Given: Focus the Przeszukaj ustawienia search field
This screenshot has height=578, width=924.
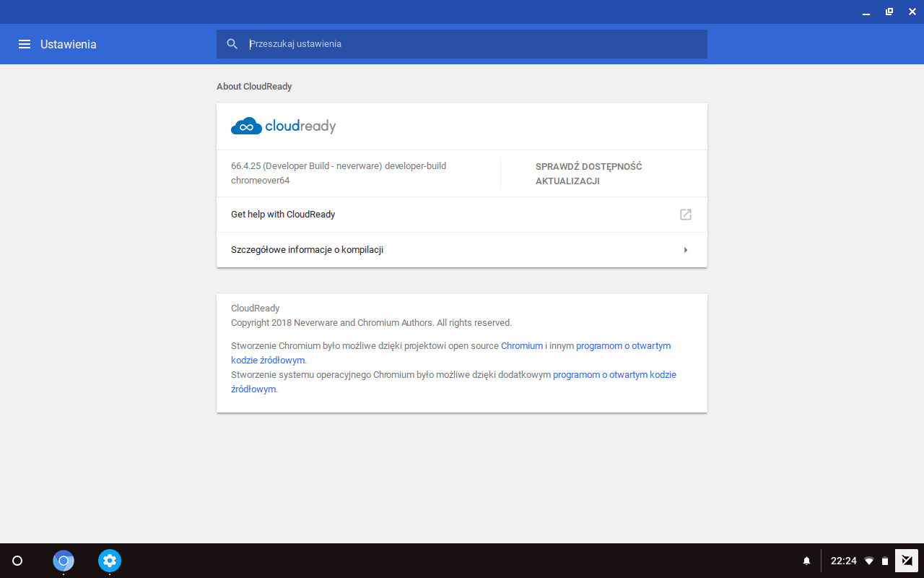Looking at the screenshot, I should coord(462,44).
